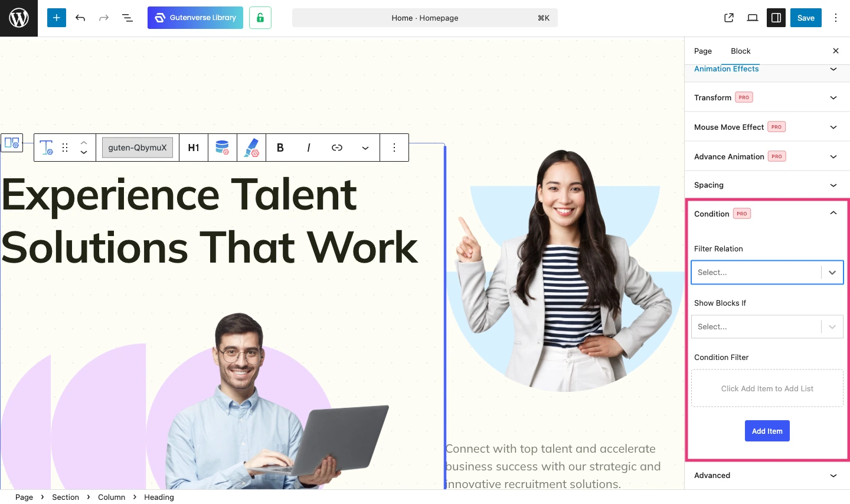The width and height of the screenshot is (850, 504).
Task: Toggle the settings sidebar panel
Action: pos(776,18)
